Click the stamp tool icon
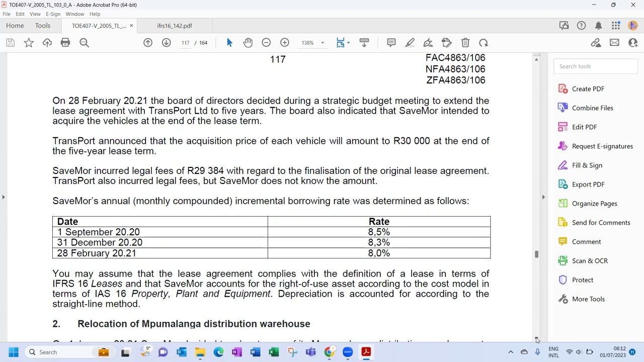The image size is (644, 362). (x=447, y=43)
